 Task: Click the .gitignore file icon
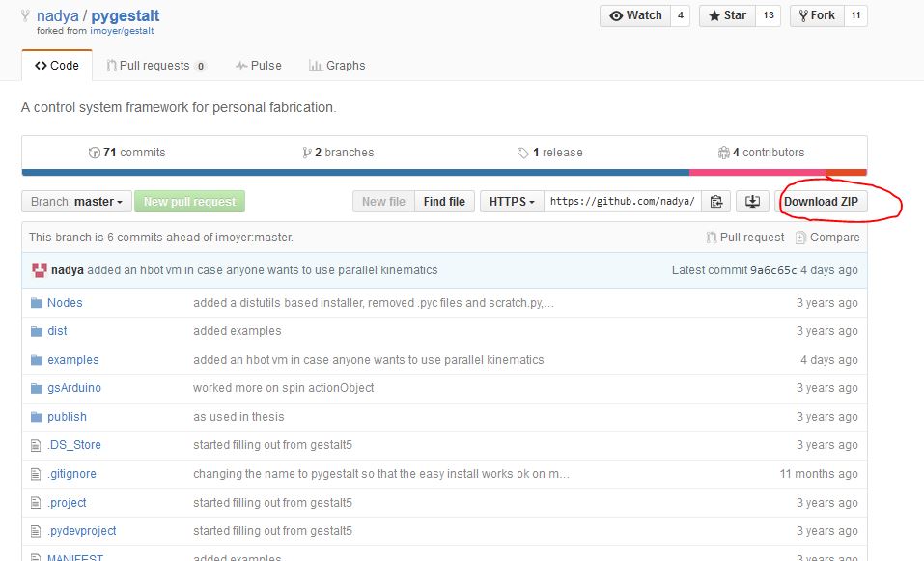pos(36,474)
